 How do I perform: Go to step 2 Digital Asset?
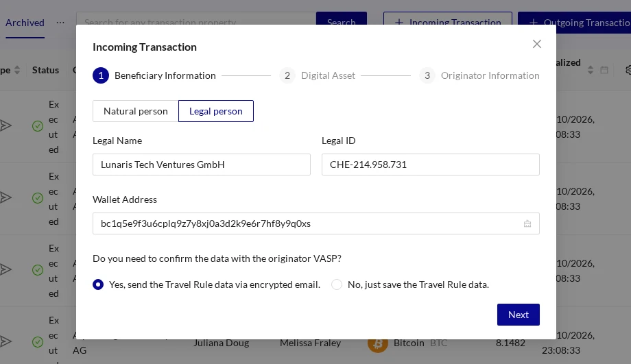(x=317, y=75)
